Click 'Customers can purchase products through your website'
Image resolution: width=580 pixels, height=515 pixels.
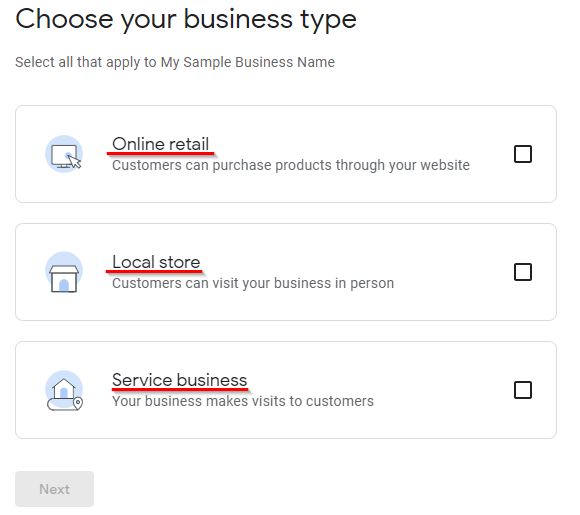(291, 165)
